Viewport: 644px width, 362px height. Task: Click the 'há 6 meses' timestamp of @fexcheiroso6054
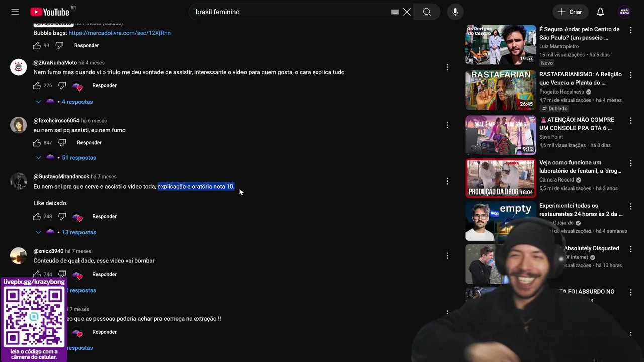pyautogui.click(x=94, y=121)
